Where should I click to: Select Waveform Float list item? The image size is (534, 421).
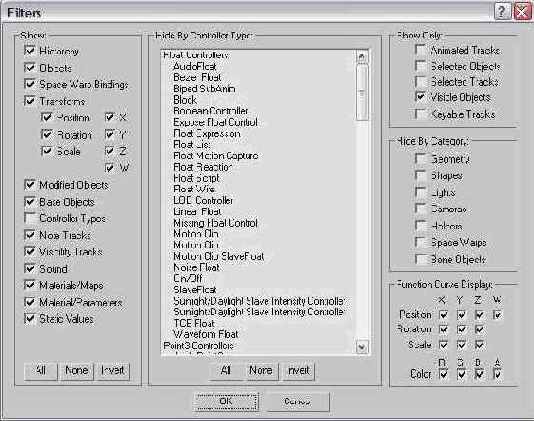[x=206, y=334]
